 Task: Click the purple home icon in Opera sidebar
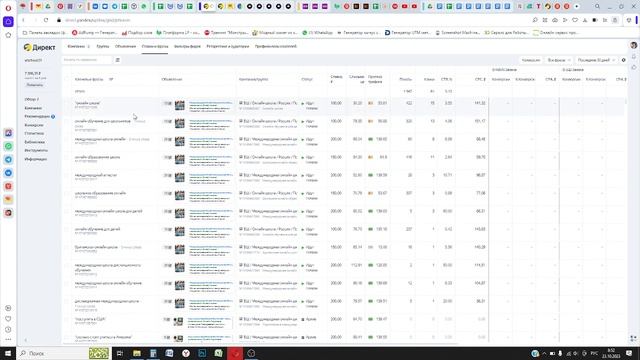pos(8,22)
